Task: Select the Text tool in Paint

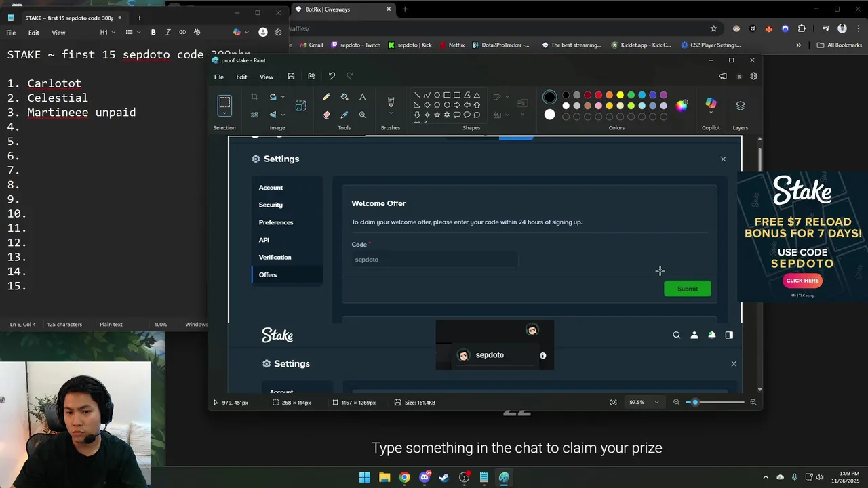Action: (x=362, y=97)
